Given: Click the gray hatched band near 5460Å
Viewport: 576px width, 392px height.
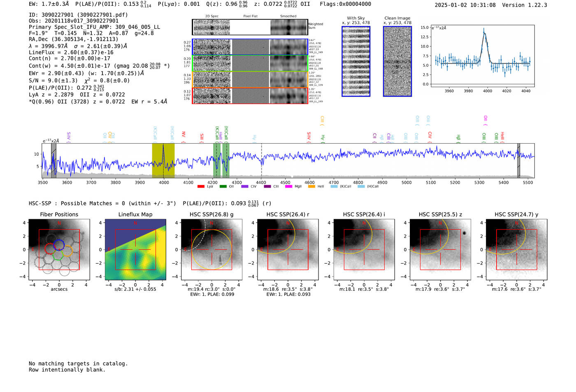Looking at the screenshot, I should 518,160.
